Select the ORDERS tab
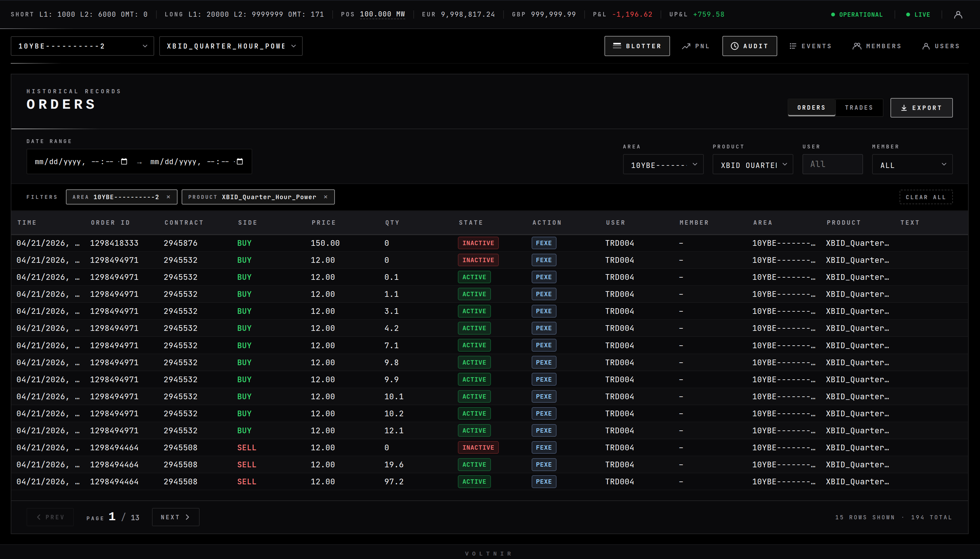980x559 pixels. tap(811, 107)
